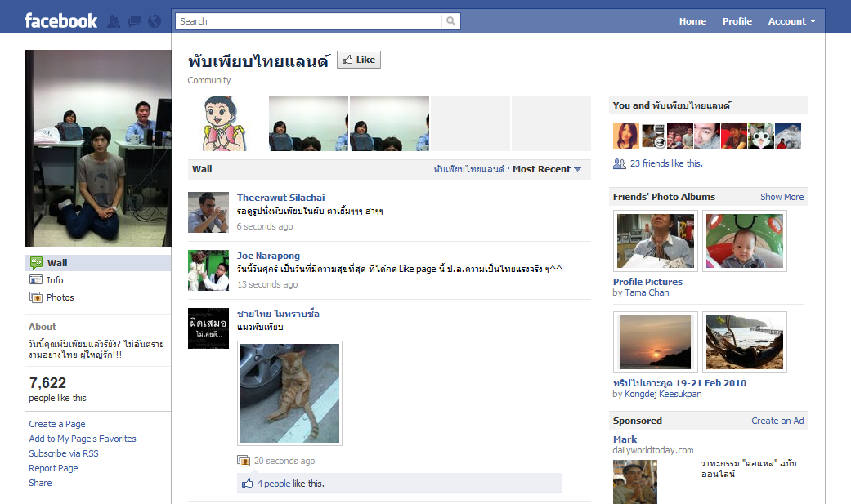This screenshot has height=504, width=851.
Task: Open Joe Narapong's profile name link
Action: point(268,256)
